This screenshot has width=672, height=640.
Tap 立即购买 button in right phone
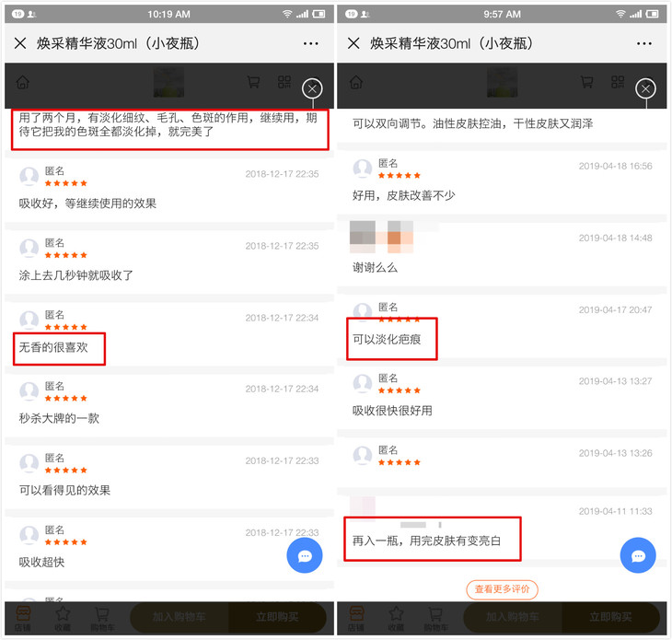tap(610, 617)
